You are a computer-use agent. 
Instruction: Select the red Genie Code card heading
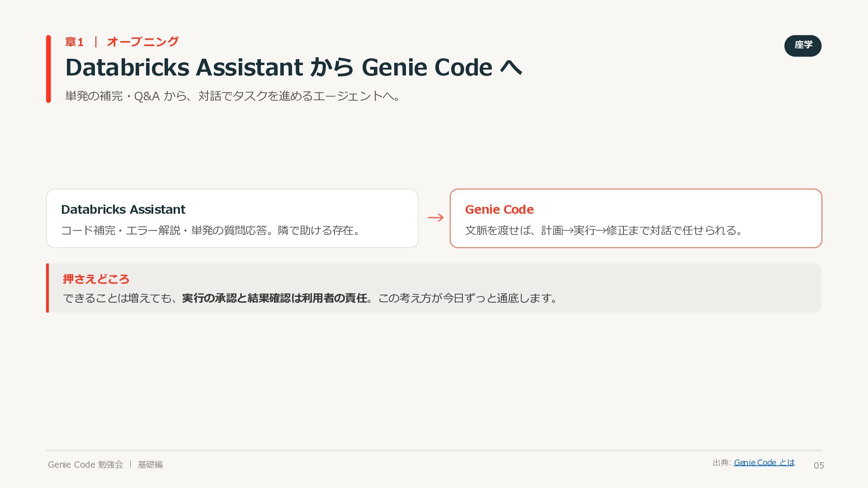pos(499,210)
